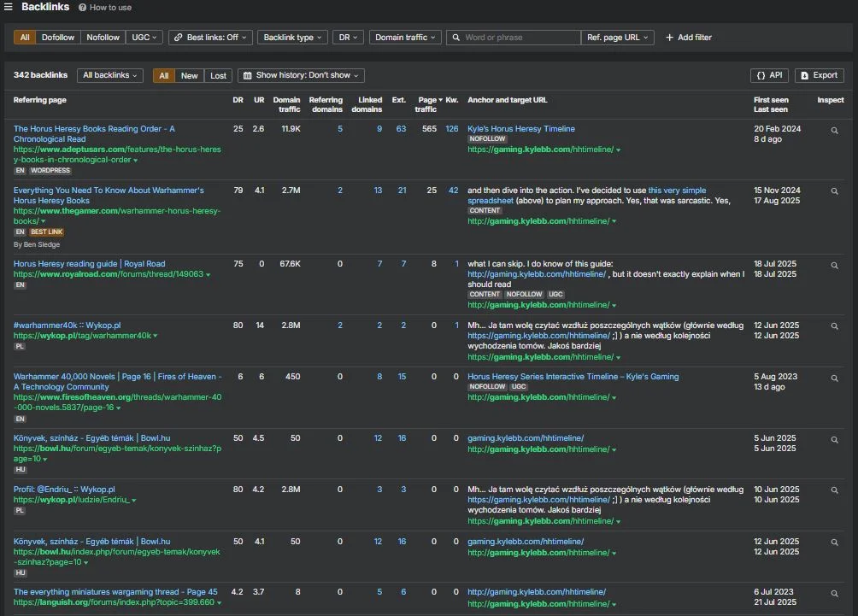Inspect the languish.org backlink row
The height and width of the screenshot is (616, 858).
tap(834, 594)
